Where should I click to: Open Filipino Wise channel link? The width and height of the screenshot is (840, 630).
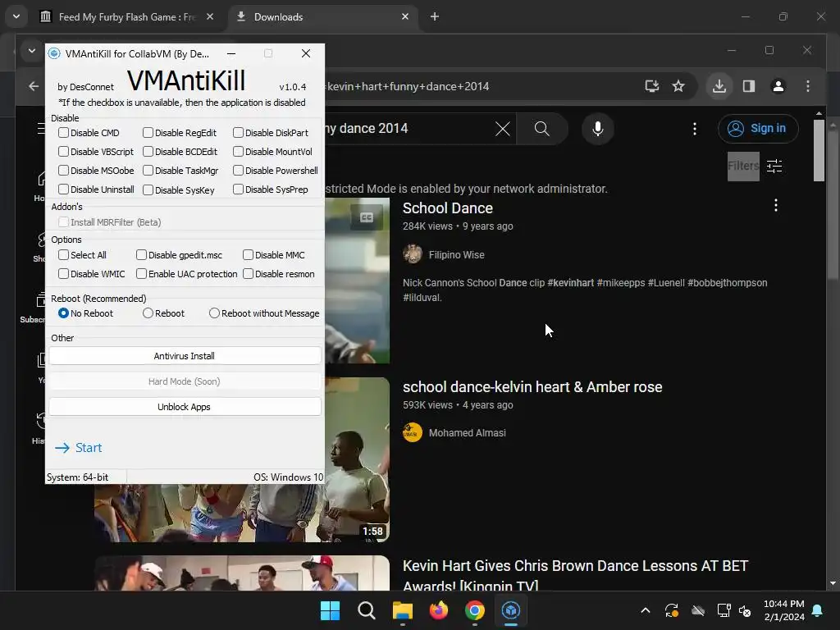tap(456, 255)
